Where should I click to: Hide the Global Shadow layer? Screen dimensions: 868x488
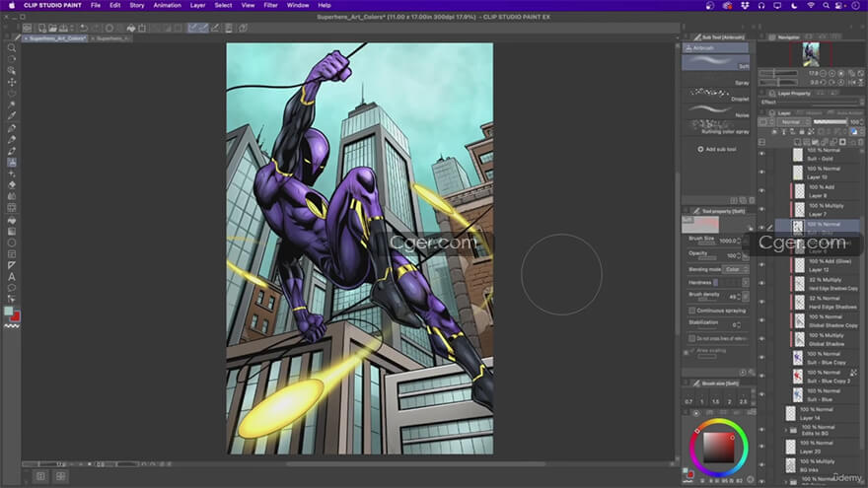[762, 340]
